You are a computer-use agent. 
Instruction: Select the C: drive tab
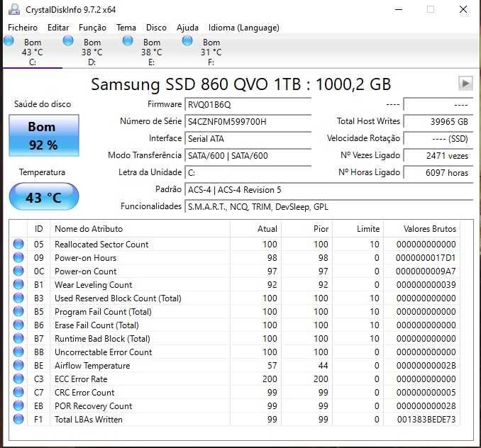point(33,52)
